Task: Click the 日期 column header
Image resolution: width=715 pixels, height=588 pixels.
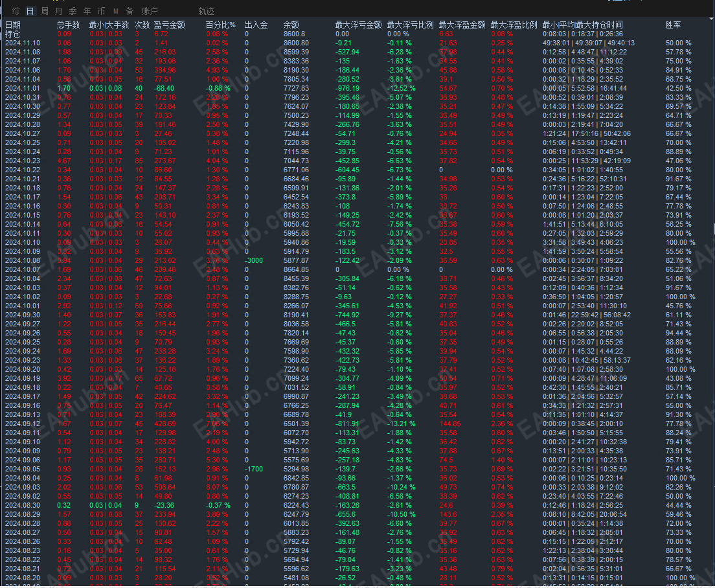Action: click(x=13, y=25)
